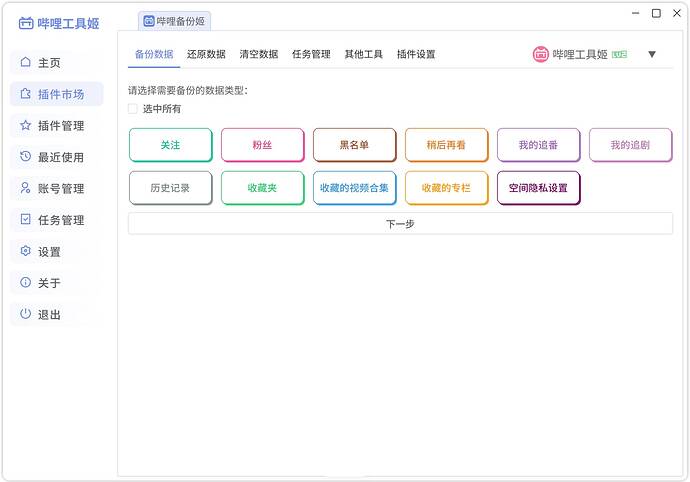Expand the account dropdown arrow
The image size is (690, 482).
(652, 54)
